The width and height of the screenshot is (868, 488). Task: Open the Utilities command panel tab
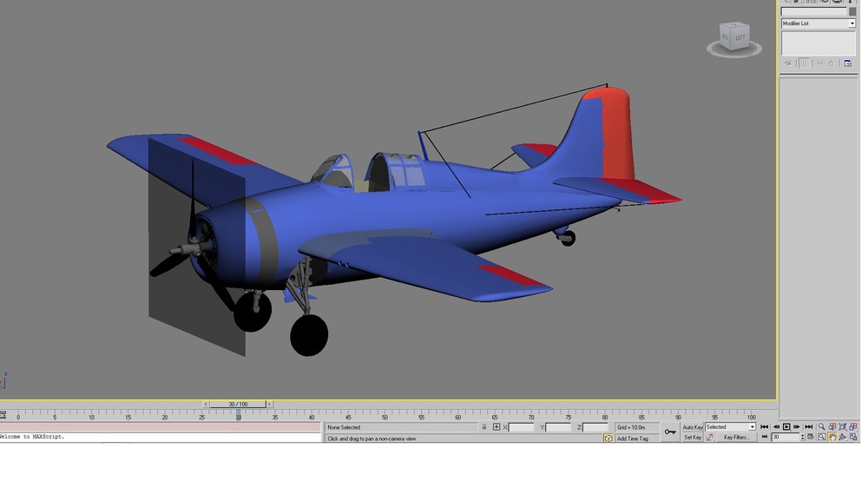[x=851, y=2]
